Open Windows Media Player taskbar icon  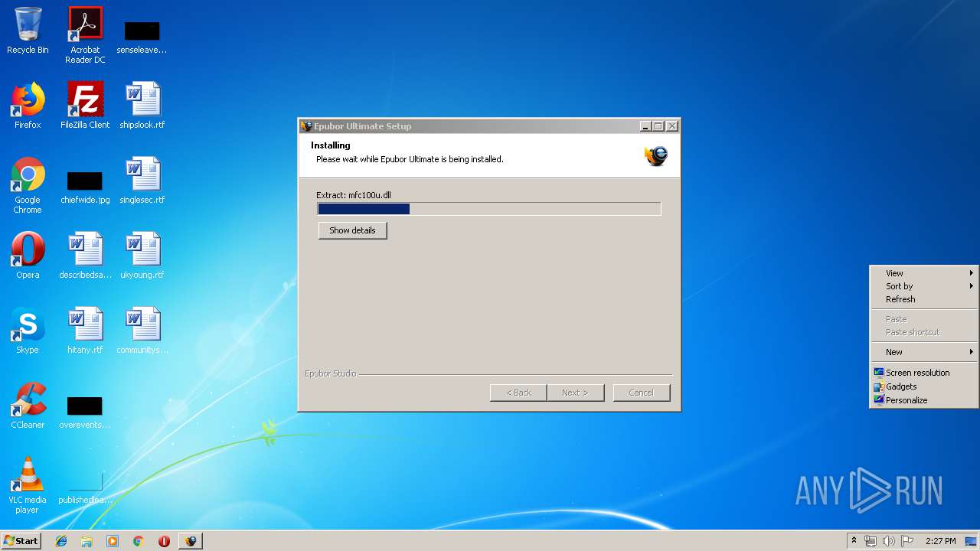coord(113,541)
